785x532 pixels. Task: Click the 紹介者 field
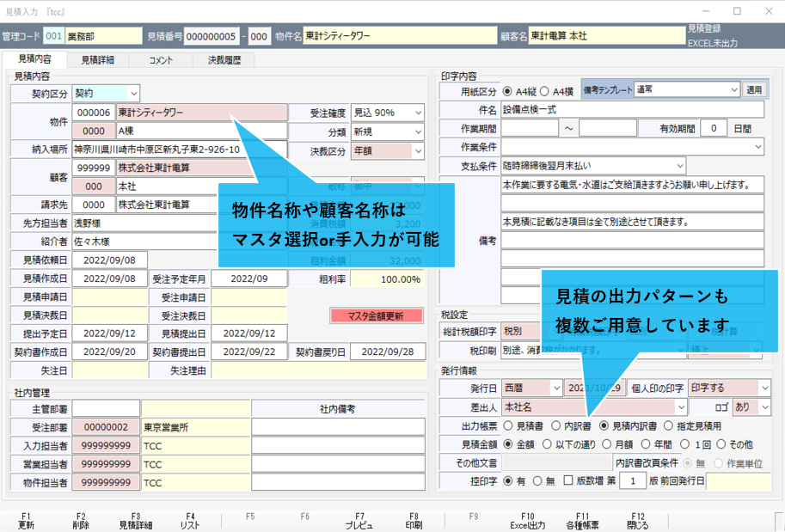pos(145,242)
